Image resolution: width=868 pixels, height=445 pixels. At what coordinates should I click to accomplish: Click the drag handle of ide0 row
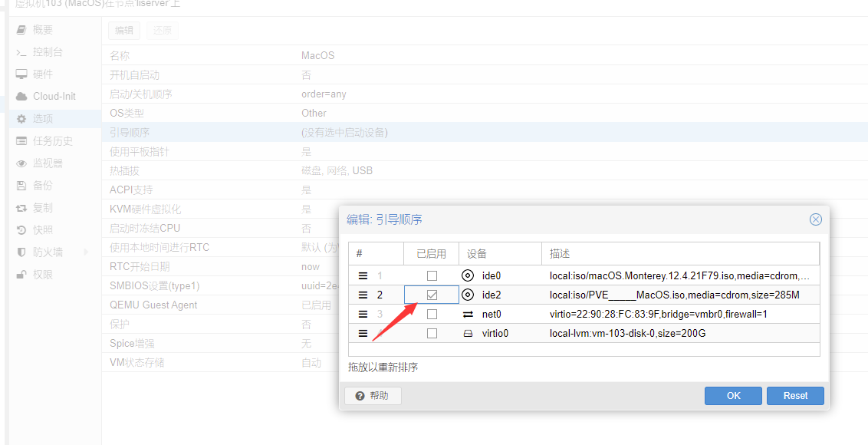363,275
